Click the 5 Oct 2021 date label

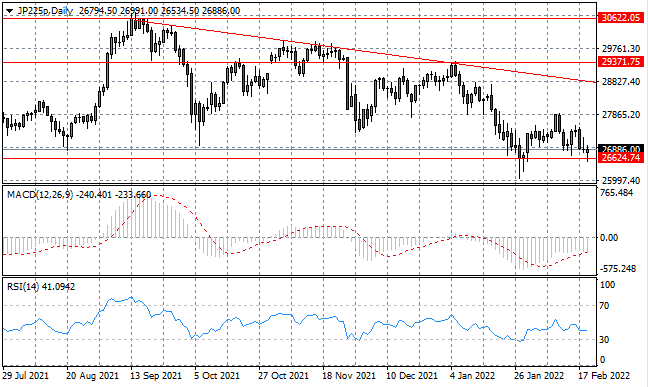point(216,375)
